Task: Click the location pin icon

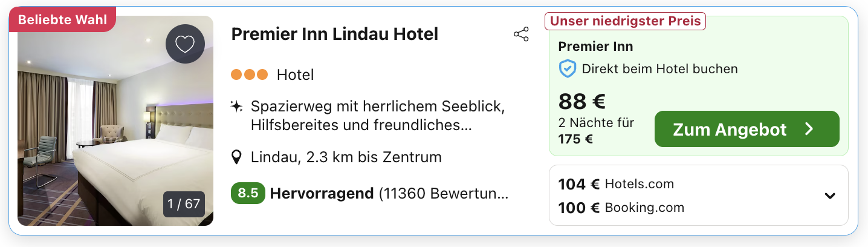Action: point(238,157)
